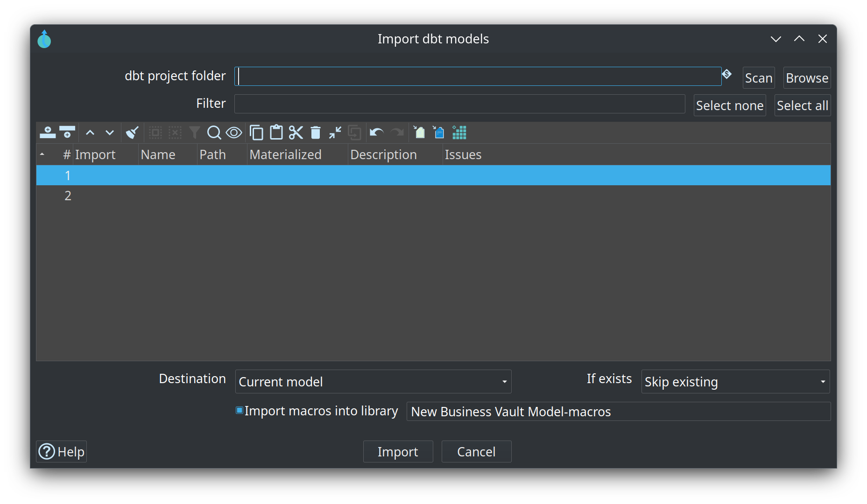Click the broom clear icon

tap(132, 133)
